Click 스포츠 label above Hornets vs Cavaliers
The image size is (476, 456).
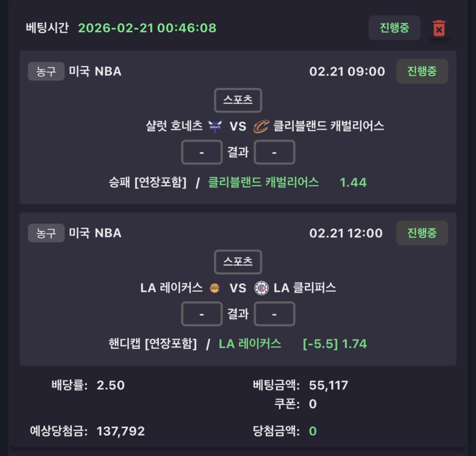[x=238, y=100]
